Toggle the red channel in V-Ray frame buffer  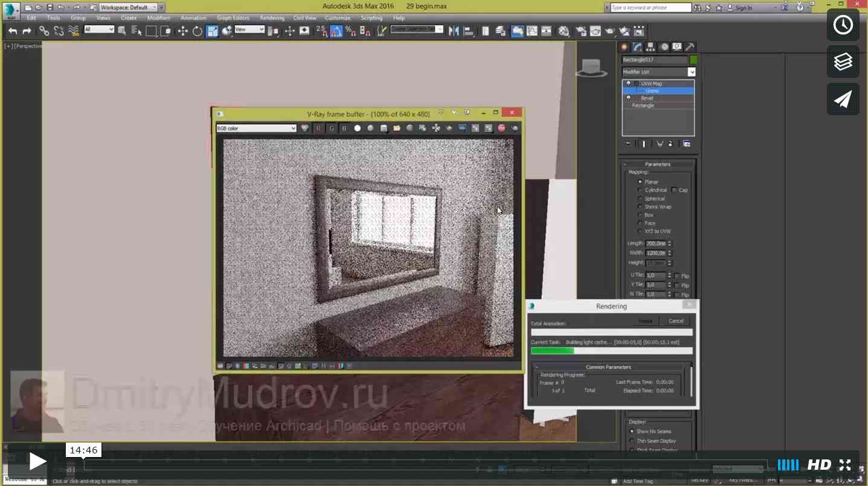319,128
